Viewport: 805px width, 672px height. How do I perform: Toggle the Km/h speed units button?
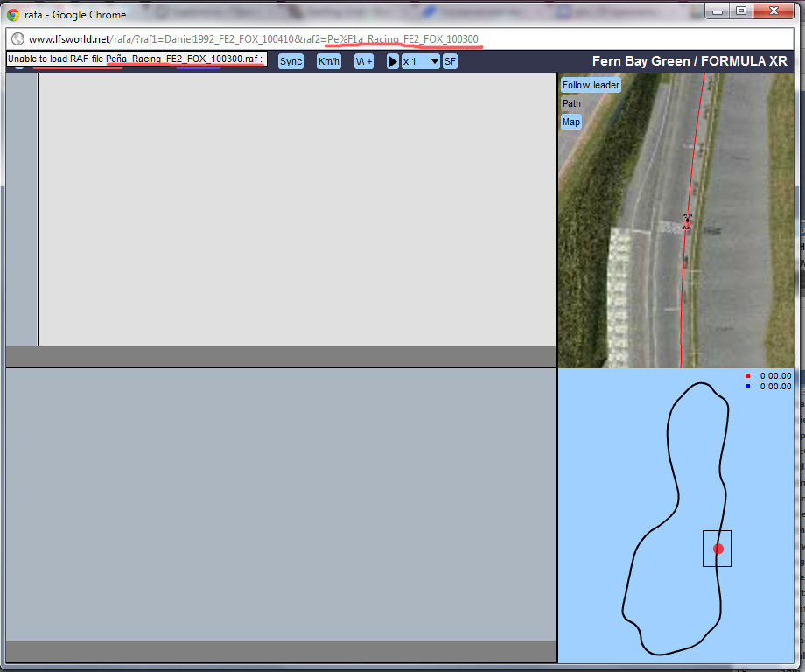pos(329,61)
